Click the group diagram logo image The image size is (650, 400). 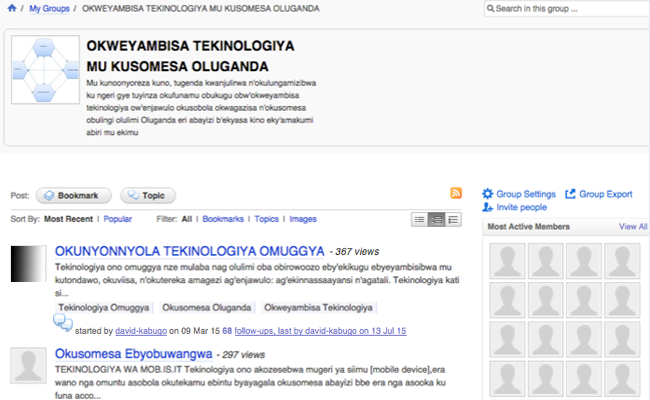[45, 71]
